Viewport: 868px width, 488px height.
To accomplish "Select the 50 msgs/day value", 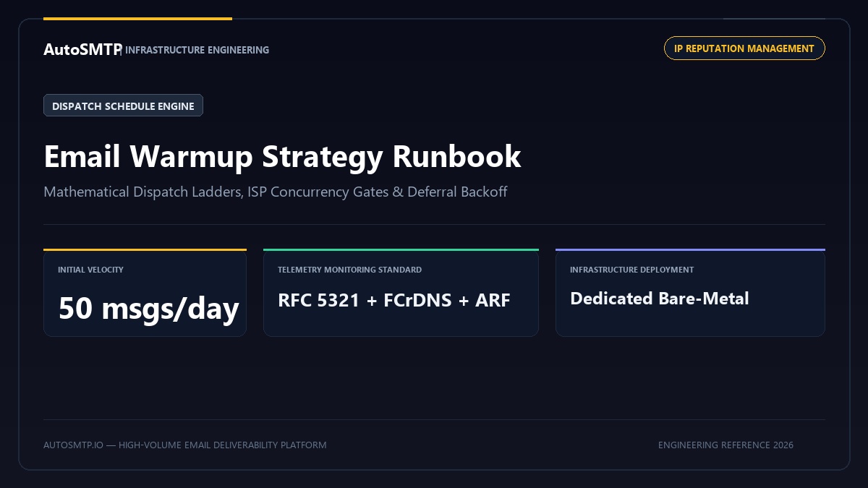I will click(148, 308).
